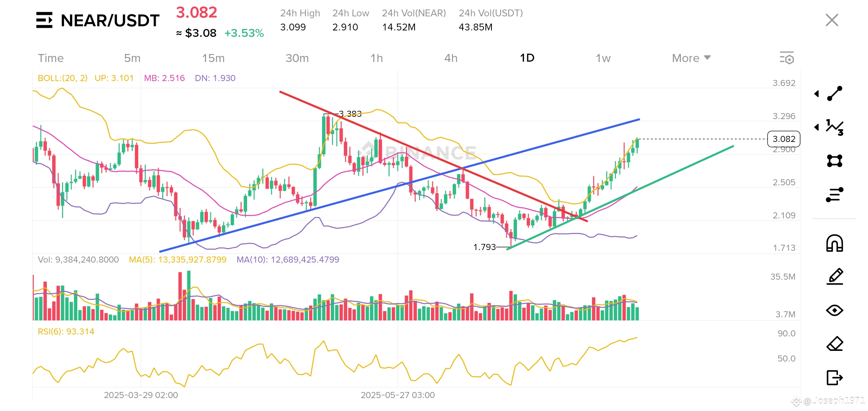The width and height of the screenshot is (868, 411).
Task: Toggle the magnet snap mode
Action: point(834,243)
